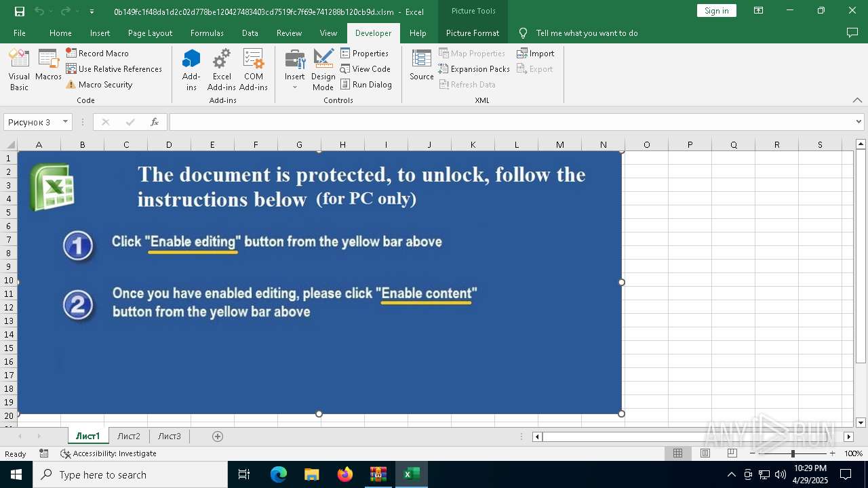Viewport: 868px width, 488px height.
Task: Switch to the View tab
Action: 328,33
